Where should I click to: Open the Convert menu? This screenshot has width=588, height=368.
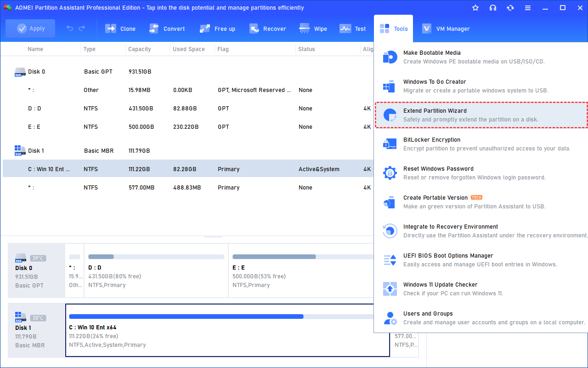click(x=167, y=29)
